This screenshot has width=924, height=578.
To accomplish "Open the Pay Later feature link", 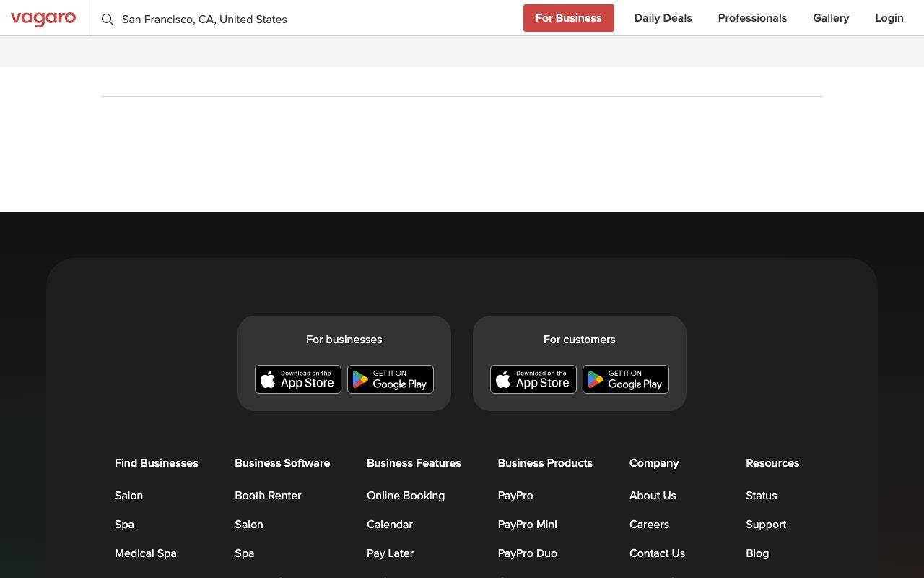I will coord(390,553).
